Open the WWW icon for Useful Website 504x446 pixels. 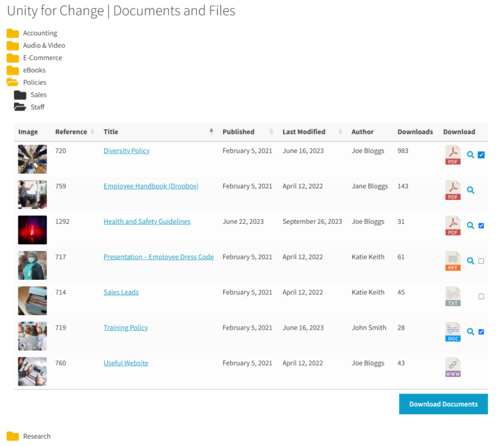click(452, 367)
